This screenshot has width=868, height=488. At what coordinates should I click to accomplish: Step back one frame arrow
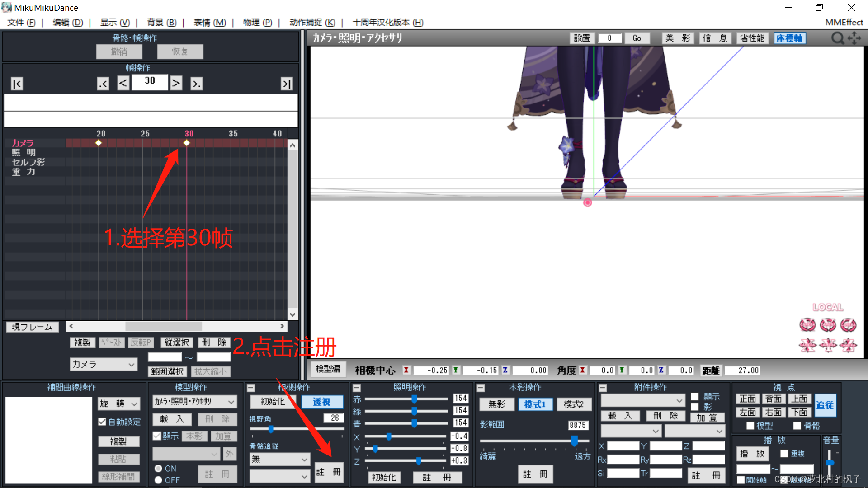point(123,83)
